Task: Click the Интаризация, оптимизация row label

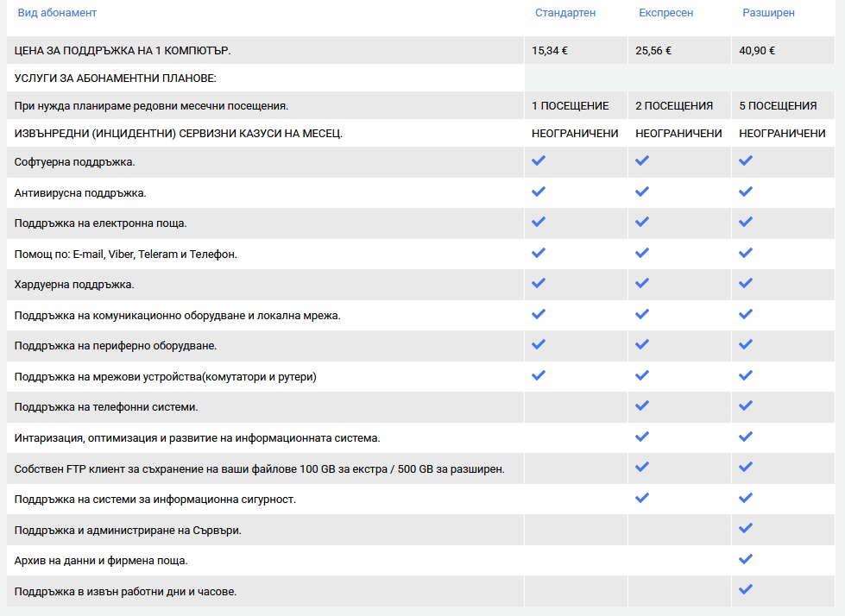Action: tap(198, 438)
